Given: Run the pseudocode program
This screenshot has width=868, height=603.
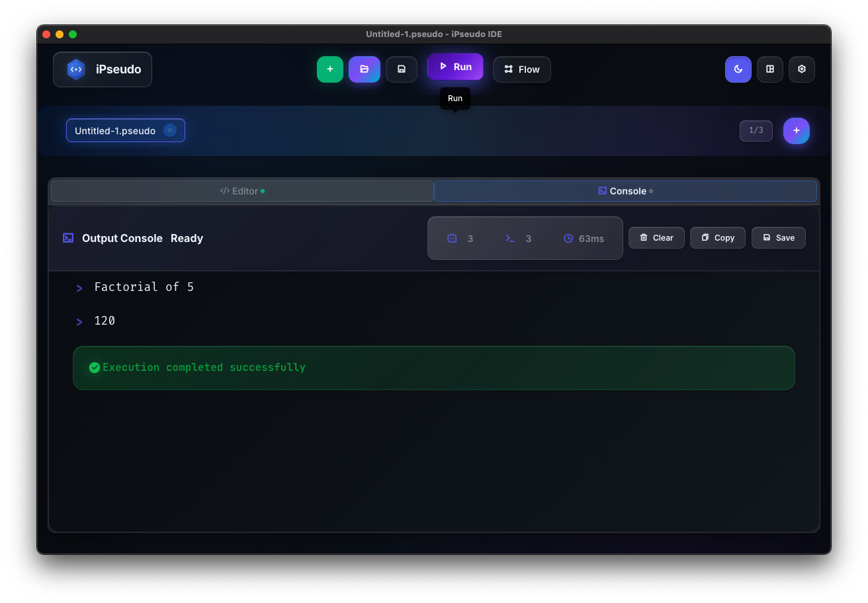Looking at the screenshot, I should [455, 67].
